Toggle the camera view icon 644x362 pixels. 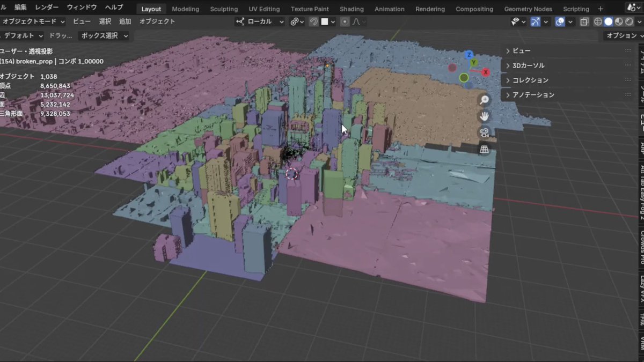pos(485,133)
